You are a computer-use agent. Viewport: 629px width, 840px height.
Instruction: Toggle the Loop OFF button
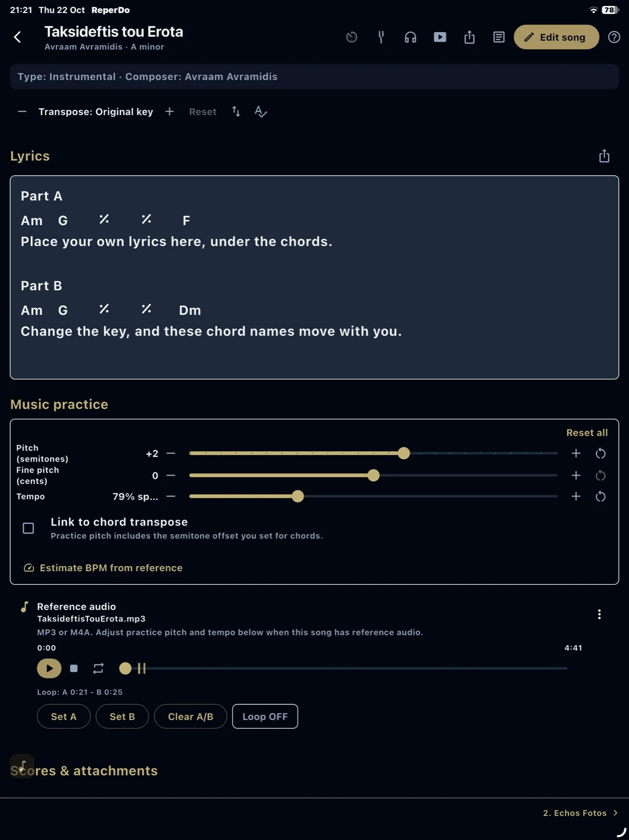click(265, 716)
